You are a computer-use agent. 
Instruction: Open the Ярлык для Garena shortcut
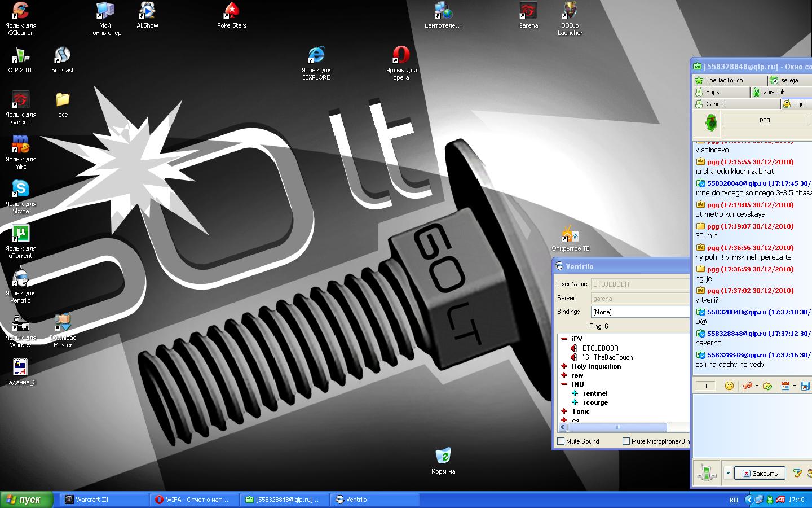point(20,108)
